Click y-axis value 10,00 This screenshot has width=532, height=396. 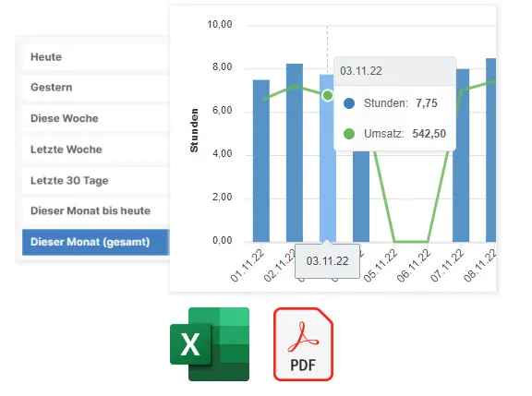(220, 24)
